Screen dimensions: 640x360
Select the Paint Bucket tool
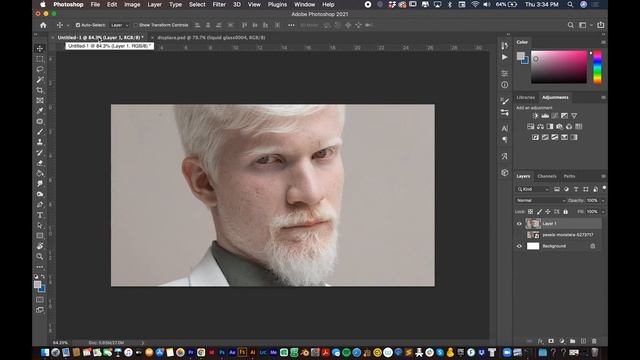40,173
